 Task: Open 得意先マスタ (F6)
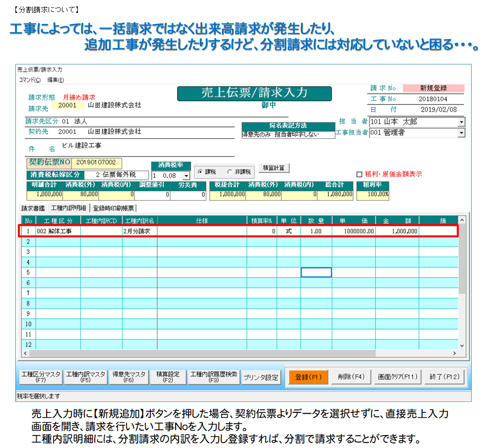click(x=129, y=377)
